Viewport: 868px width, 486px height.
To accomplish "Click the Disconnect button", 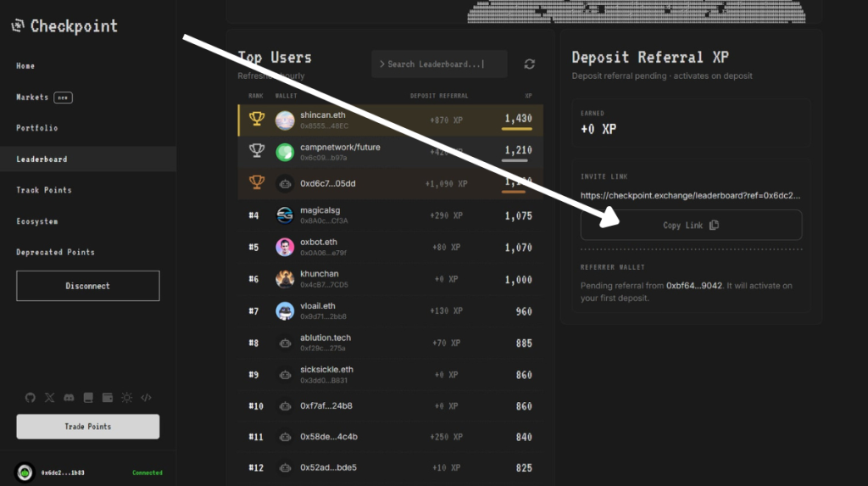I will click(x=88, y=286).
